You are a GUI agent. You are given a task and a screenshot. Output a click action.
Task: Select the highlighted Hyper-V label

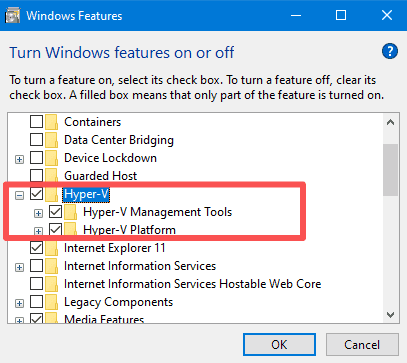click(x=86, y=194)
